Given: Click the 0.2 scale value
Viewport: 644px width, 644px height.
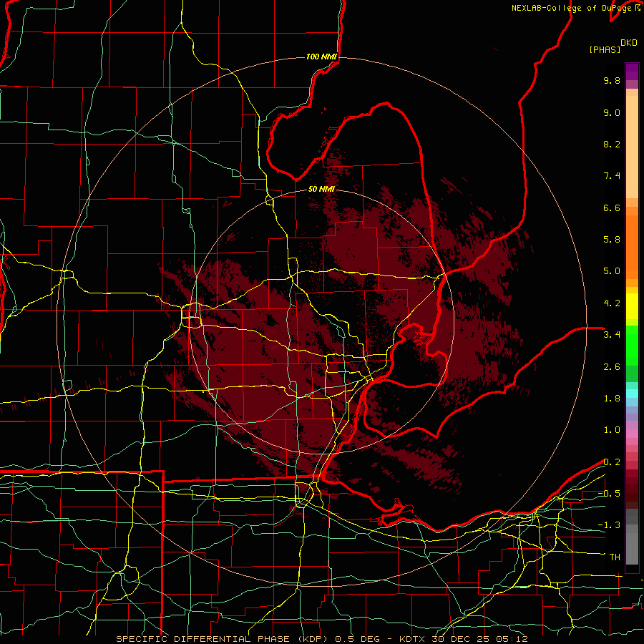Looking at the screenshot, I should click(612, 462).
